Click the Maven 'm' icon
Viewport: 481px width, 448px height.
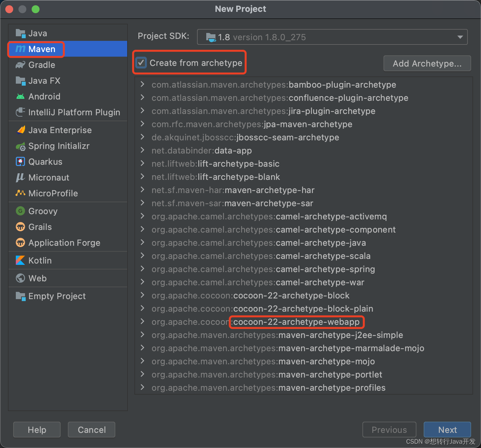point(20,49)
